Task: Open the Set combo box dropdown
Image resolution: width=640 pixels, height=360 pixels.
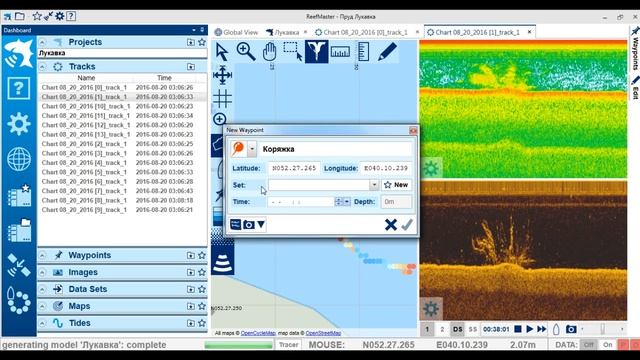Action: [374, 185]
